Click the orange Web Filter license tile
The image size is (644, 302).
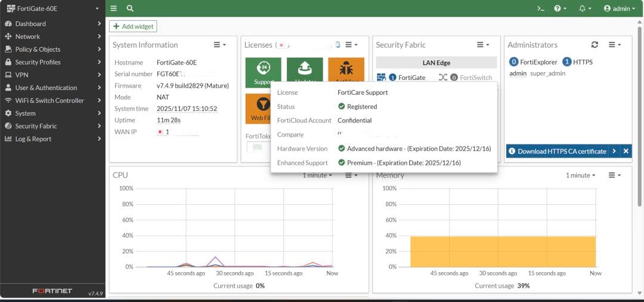[x=258, y=109]
